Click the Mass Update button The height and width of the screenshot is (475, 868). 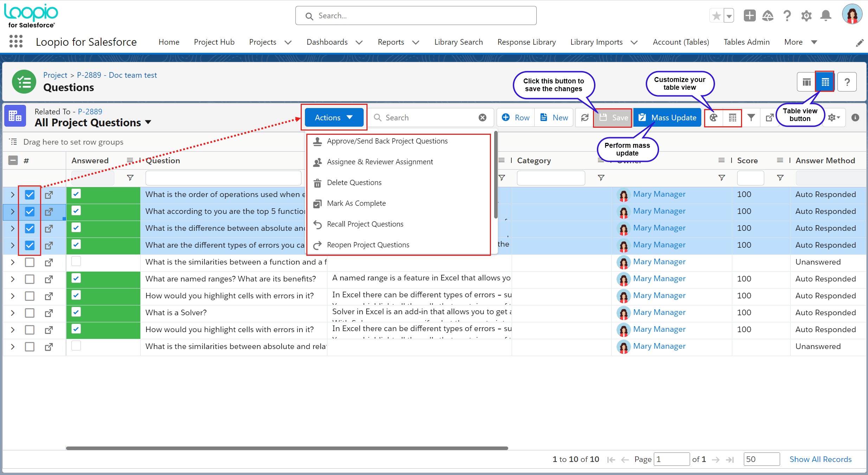point(667,118)
